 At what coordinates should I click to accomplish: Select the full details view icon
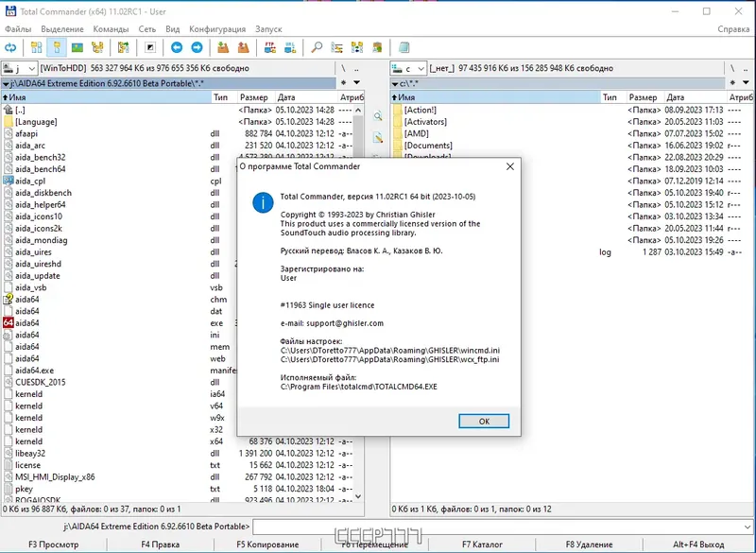click(57, 47)
